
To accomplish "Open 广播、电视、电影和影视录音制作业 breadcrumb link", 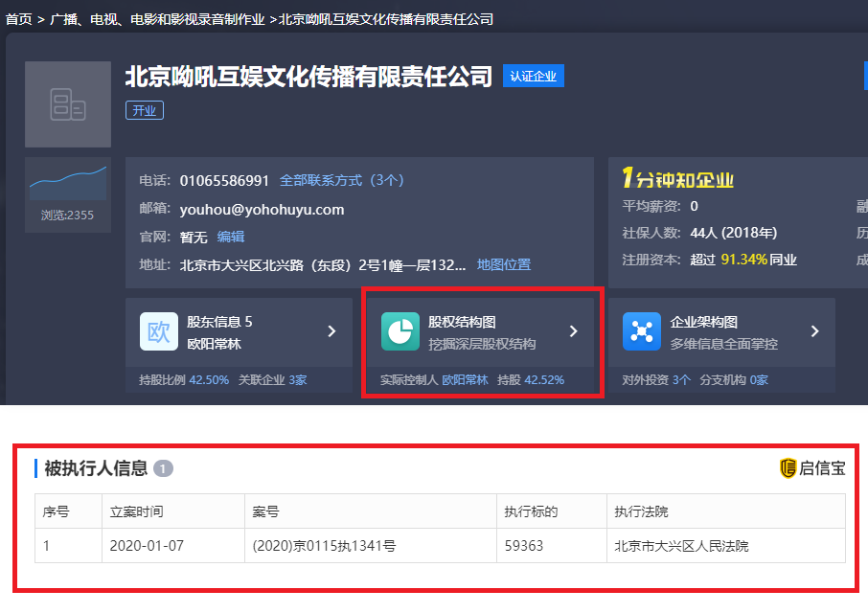I will tap(158, 19).
